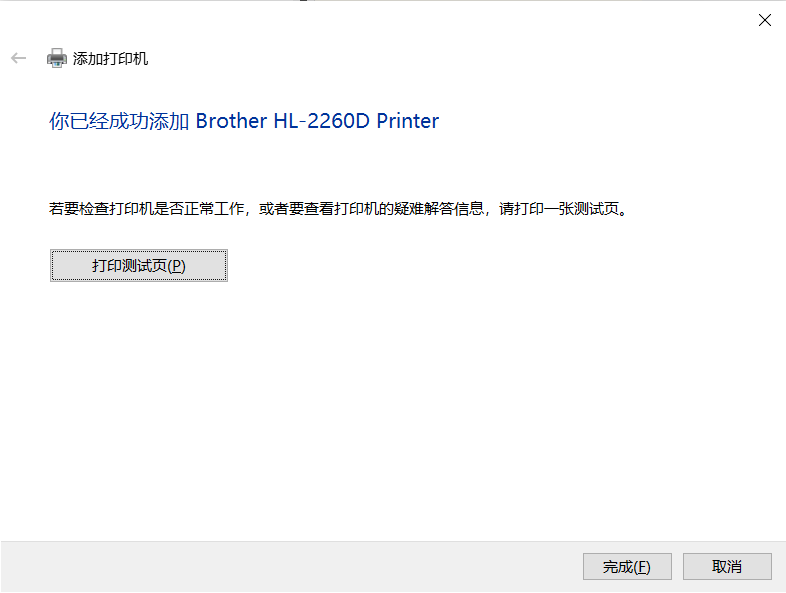Click the left-pointing arrow beside the printer icon
Viewport: 786px width, 593px height.
coord(19,58)
